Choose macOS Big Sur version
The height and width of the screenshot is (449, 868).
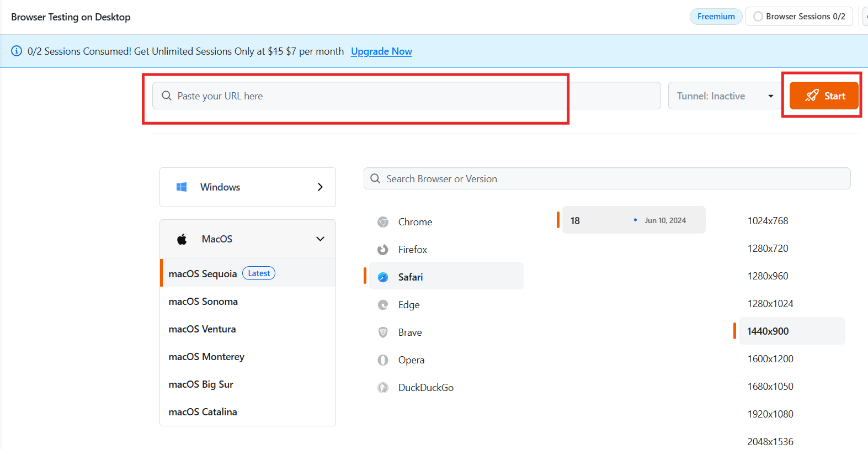coord(201,384)
